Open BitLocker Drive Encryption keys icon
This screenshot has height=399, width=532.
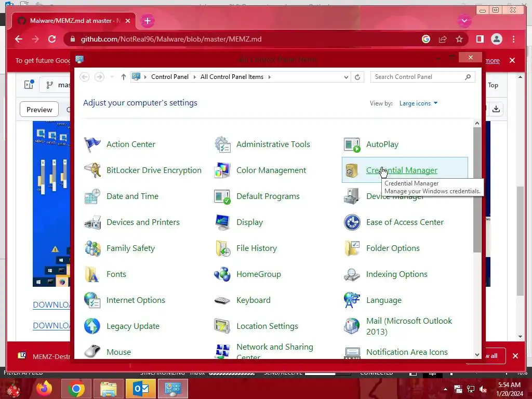[x=92, y=170]
